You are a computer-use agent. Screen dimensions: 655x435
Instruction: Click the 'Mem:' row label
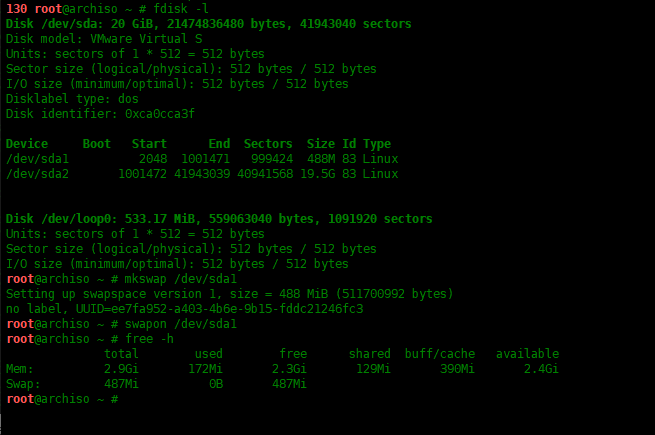tap(20, 369)
